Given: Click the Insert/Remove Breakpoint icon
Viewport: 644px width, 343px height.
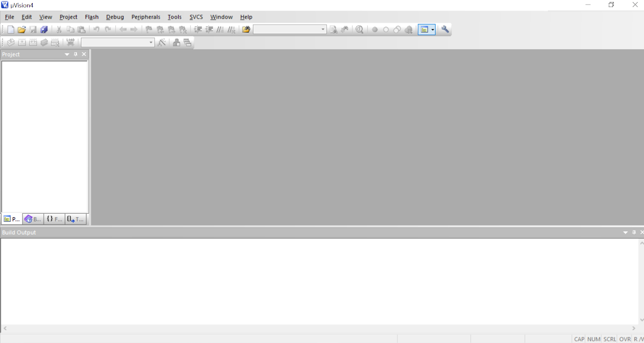Looking at the screenshot, I should coord(375,30).
